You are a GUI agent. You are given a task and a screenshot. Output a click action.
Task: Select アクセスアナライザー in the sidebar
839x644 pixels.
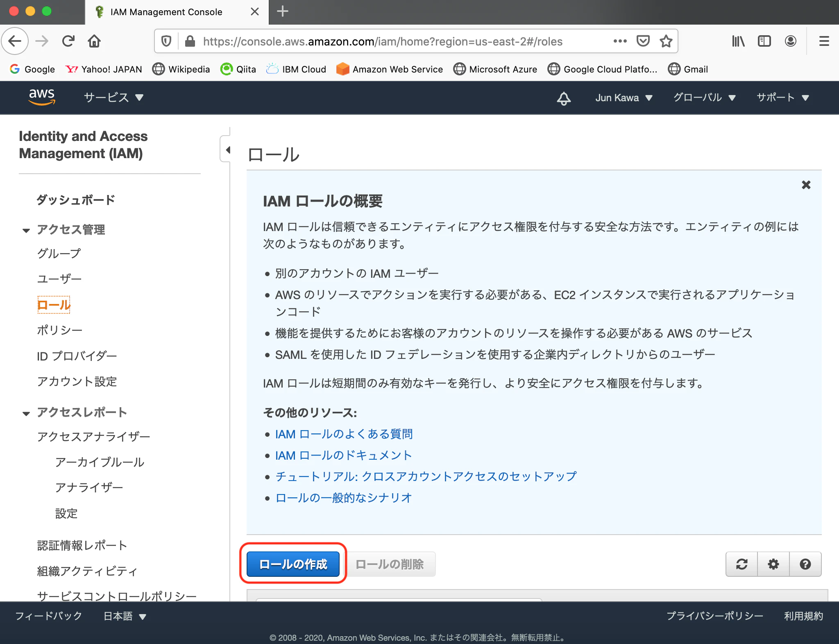(x=93, y=437)
